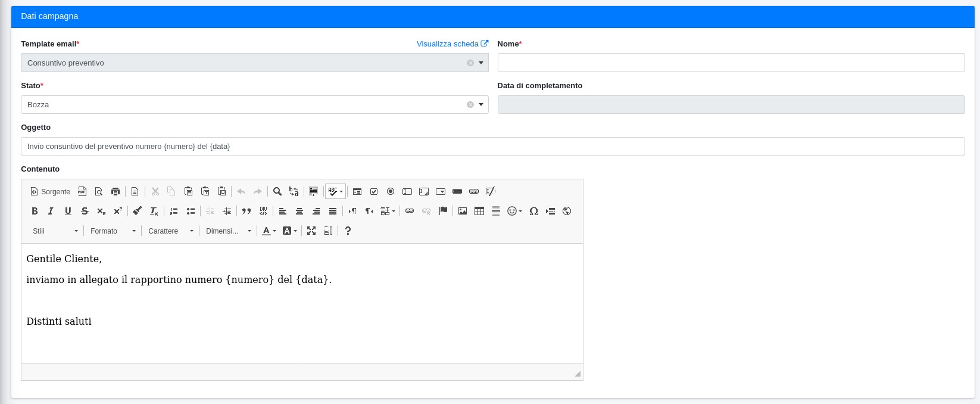The image size is (980, 404).
Task: Insert block quote
Action: (246, 211)
